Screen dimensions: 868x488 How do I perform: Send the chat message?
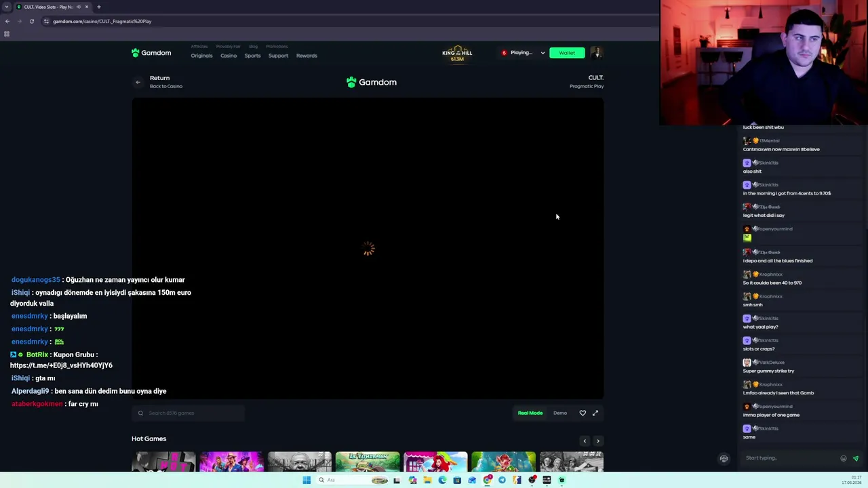tap(856, 458)
